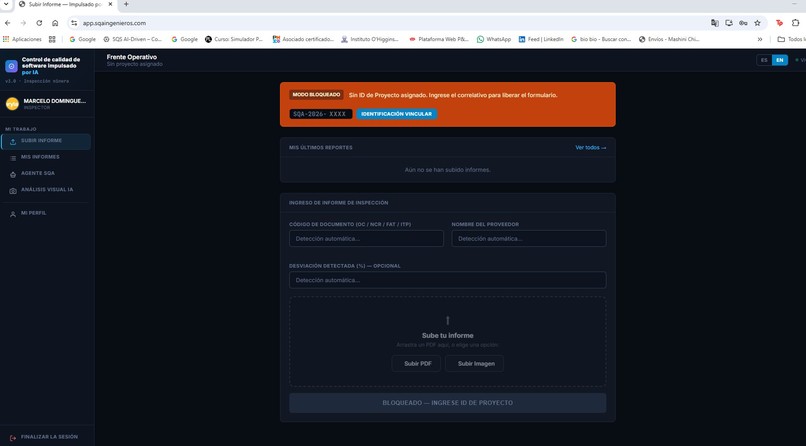Open the SQS AI-Driven bookmark
The height and width of the screenshot is (446, 806).
coord(133,39)
